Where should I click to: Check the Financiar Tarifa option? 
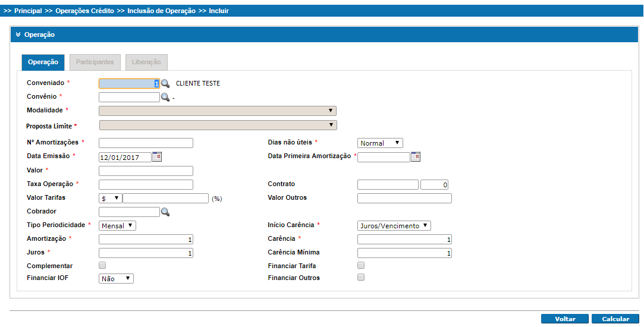[361, 265]
